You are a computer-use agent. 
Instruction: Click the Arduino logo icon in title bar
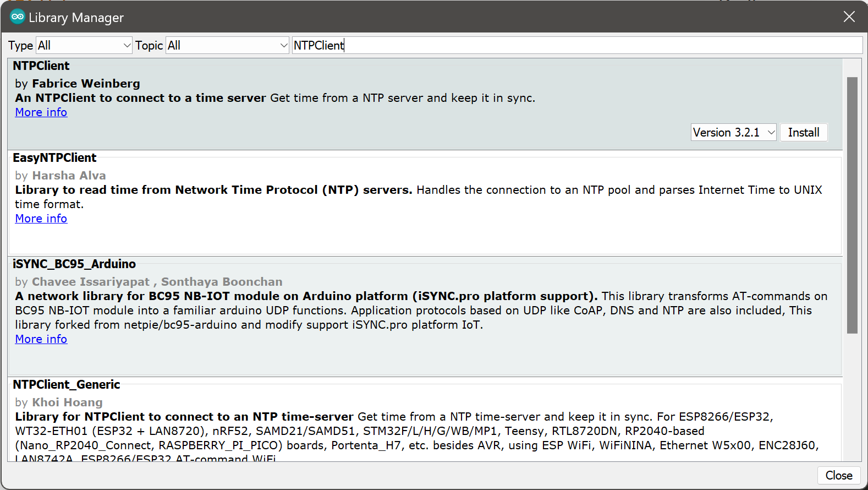[x=17, y=17]
